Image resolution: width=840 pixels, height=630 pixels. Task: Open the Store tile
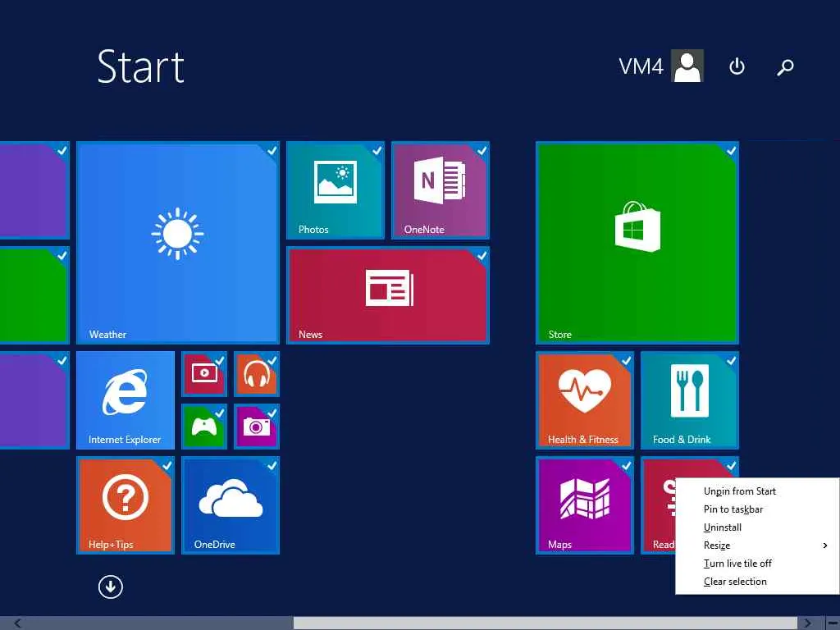[637, 242]
